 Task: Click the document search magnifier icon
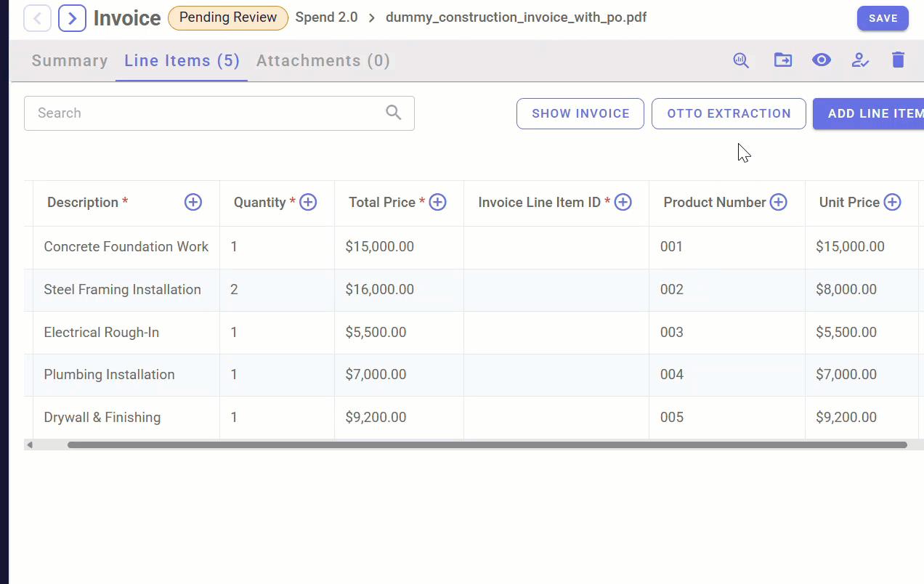point(741,60)
